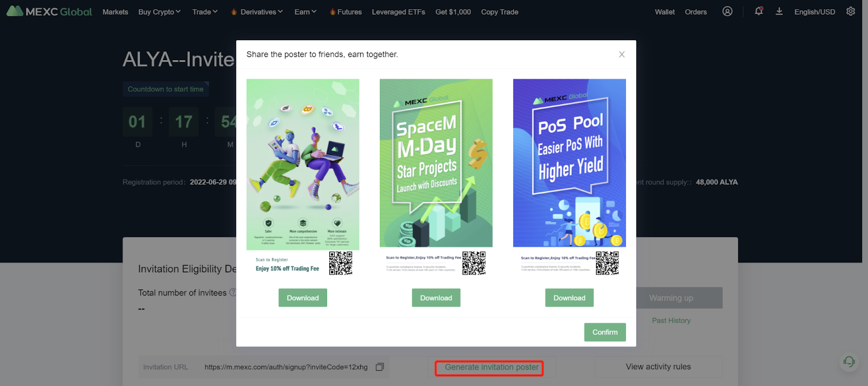Viewport: 868px width, 386px height.
Task: Open Leveraged ETFs in the navigation
Action: pos(399,12)
